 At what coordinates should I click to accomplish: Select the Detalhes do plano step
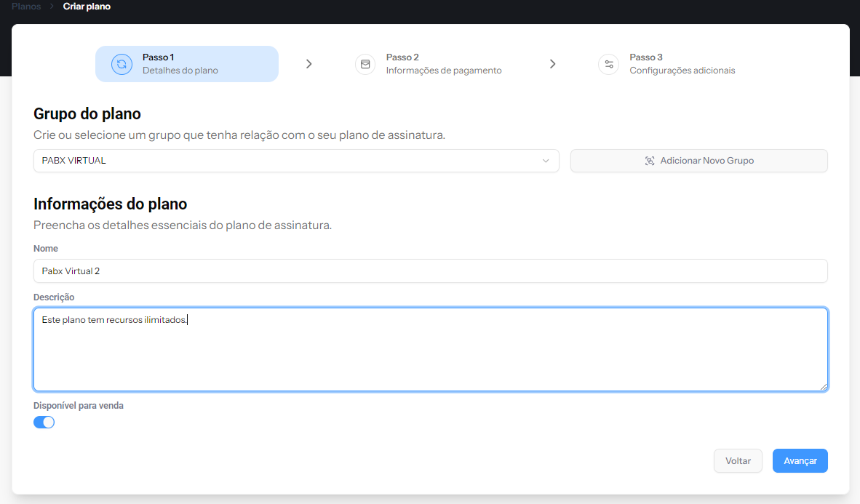[180, 71]
